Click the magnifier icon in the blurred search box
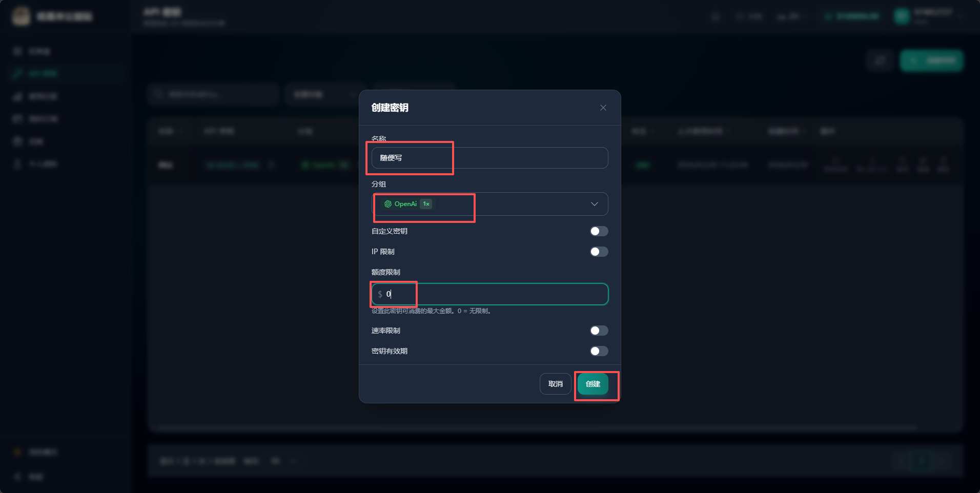 (159, 94)
